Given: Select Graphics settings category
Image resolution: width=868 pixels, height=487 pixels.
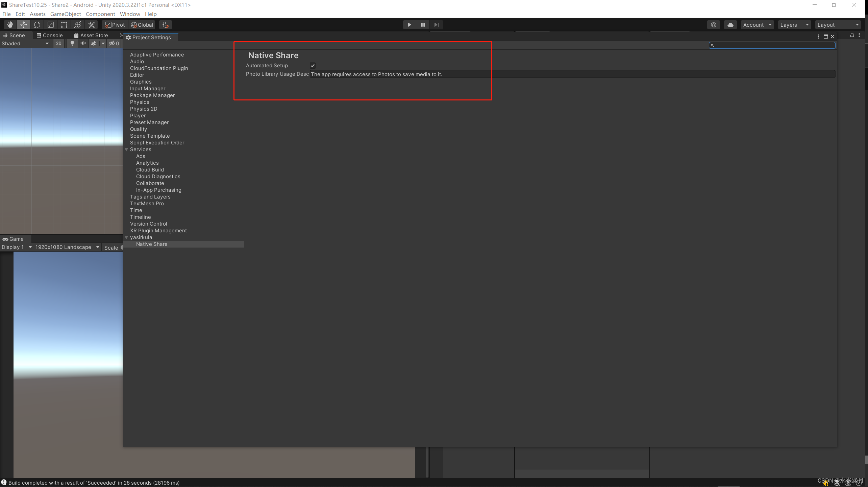Looking at the screenshot, I should tap(141, 82).
